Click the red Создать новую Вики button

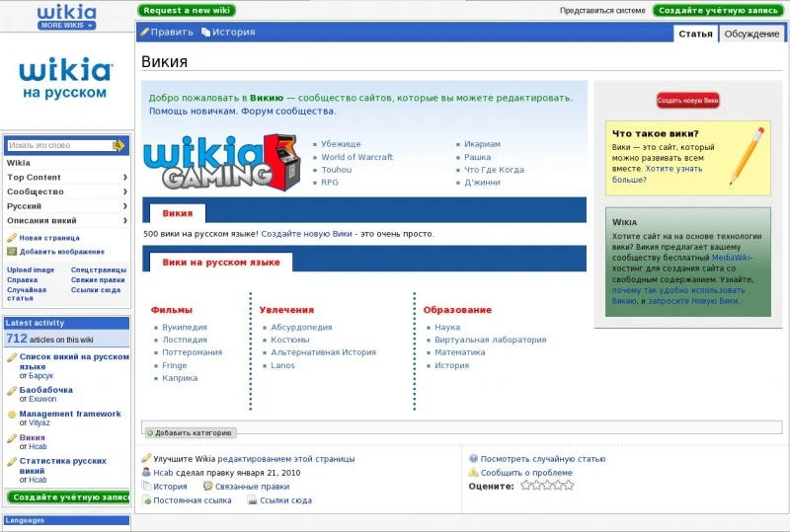click(687, 101)
